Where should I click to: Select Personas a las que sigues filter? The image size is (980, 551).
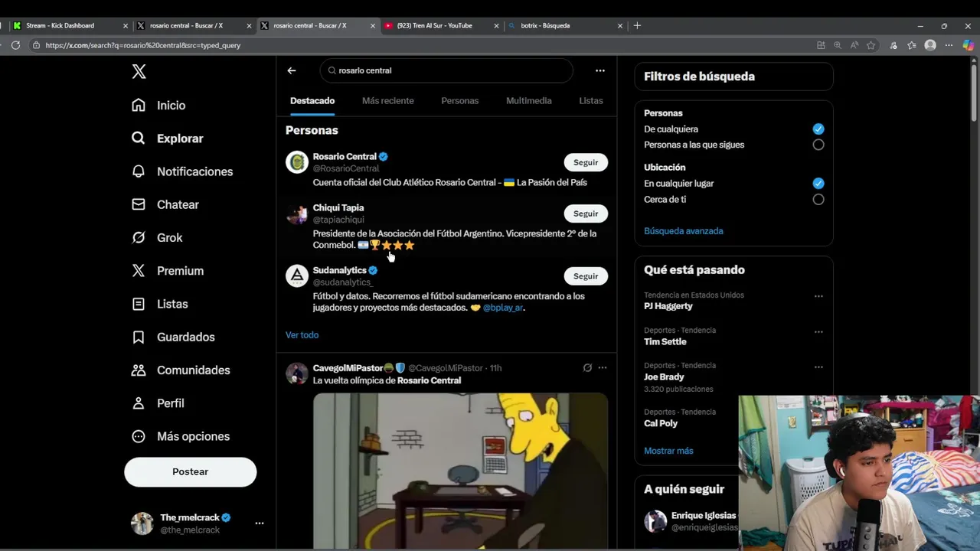818,145
